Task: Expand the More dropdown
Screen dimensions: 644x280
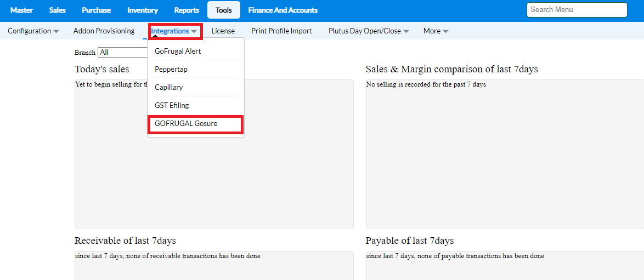Action: pyautogui.click(x=436, y=31)
